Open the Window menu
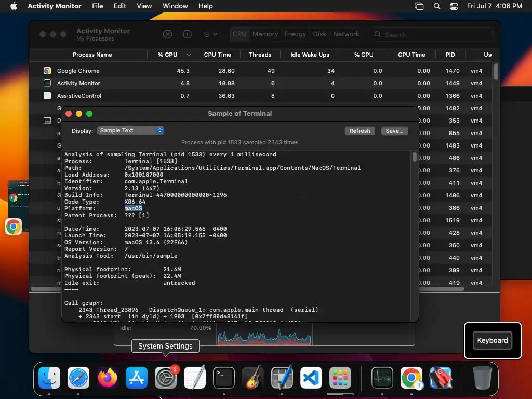The height and width of the screenshot is (399, 532). click(175, 6)
